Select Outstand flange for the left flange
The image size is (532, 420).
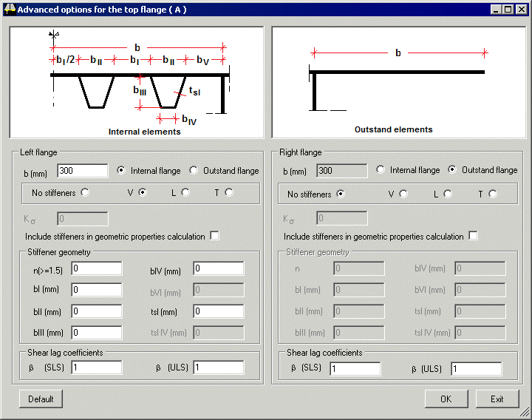click(194, 171)
